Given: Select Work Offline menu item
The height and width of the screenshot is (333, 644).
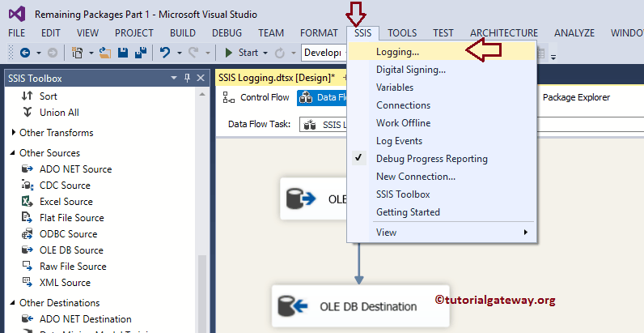Looking at the screenshot, I should click(x=442, y=123).
